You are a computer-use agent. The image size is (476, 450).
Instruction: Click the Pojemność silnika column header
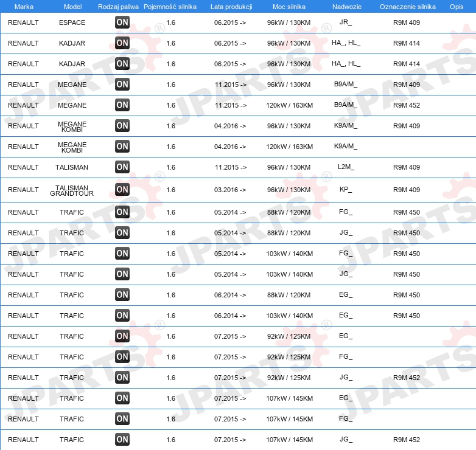(170, 7)
